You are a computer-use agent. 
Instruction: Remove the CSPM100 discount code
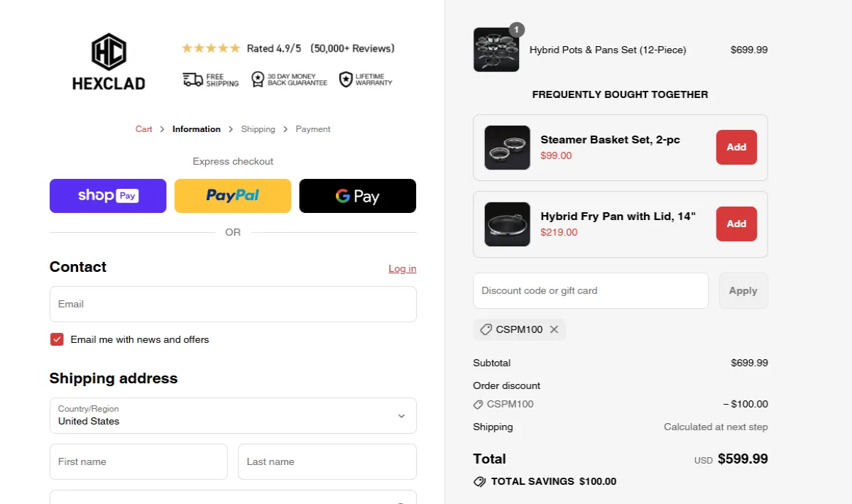tap(555, 329)
